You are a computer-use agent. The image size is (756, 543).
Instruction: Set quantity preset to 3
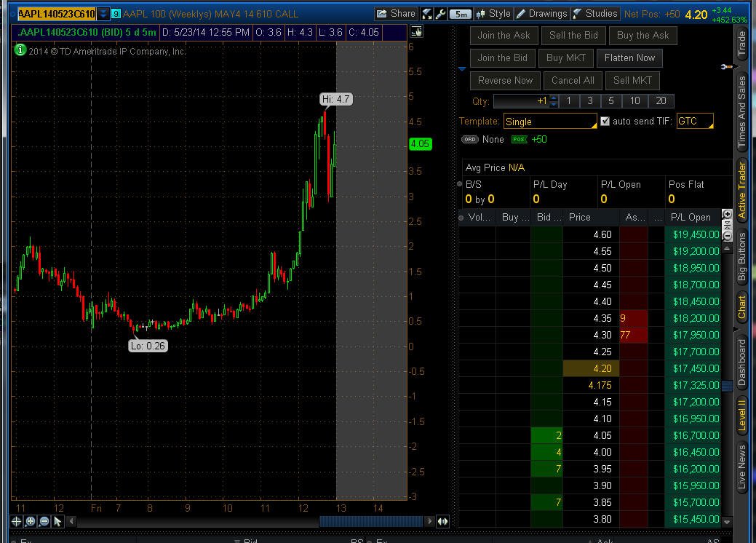[589, 100]
